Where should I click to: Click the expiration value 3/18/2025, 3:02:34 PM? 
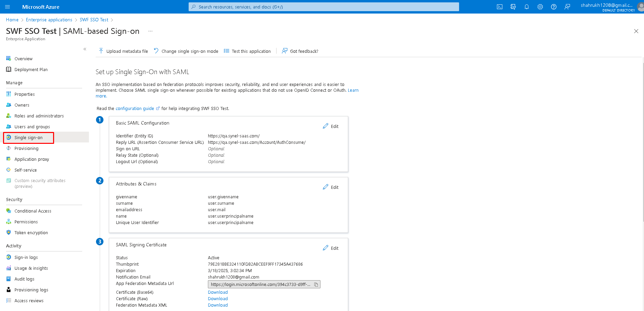point(230,270)
